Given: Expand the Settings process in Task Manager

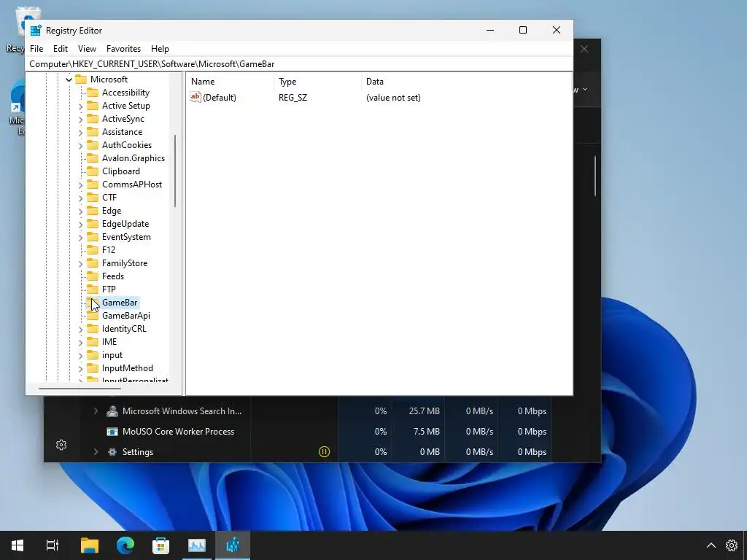Looking at the screenshot, I should pos(96,451).
